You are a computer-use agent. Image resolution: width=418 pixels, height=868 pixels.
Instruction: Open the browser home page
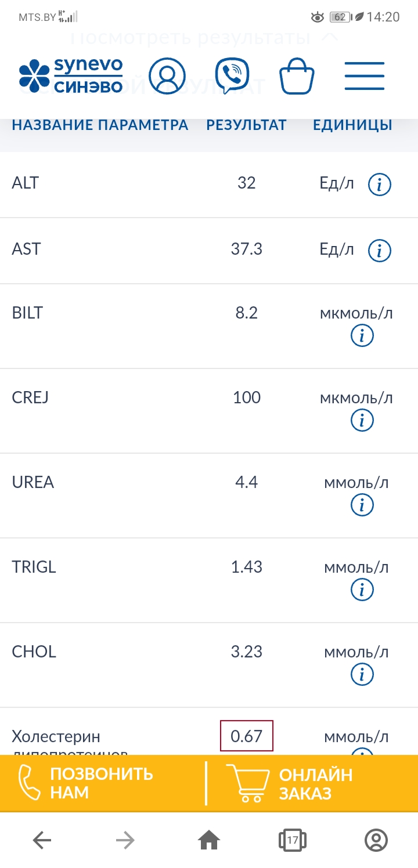point(209,840)
